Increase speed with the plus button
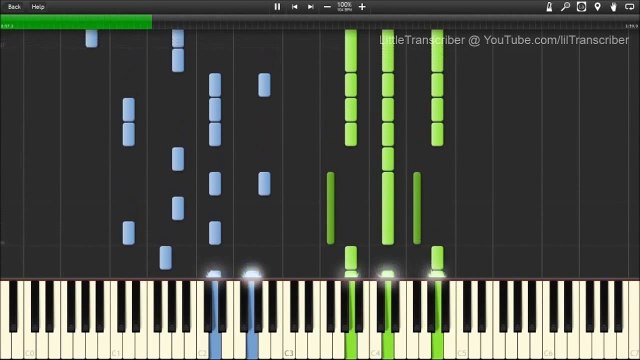The image size is (640, 360). tap(362, 7)
